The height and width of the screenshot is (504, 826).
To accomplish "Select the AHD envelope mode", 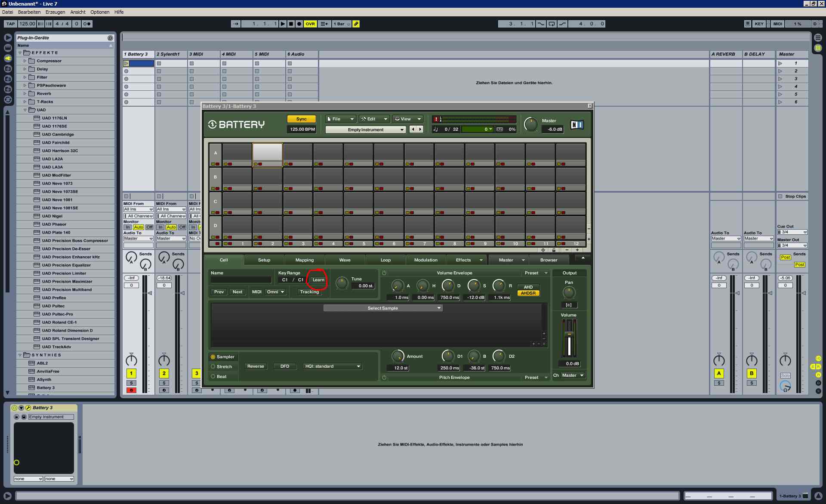I will tap(528, 287).
